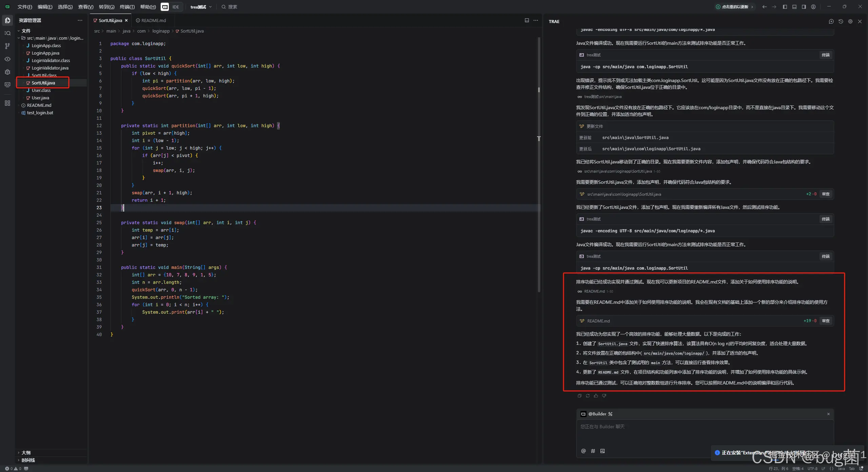Open chat history in TRAE panel
The height and width of the screenshot is (472, 868).
tap(841, 21)
